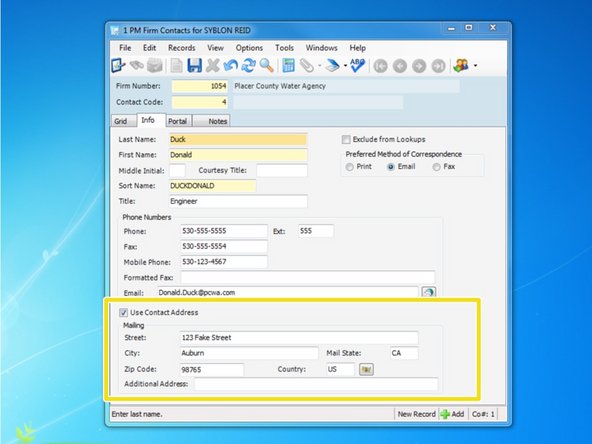
Task: Expand the paperclip attachments dropdown arrow
Action: coord(319,66)
